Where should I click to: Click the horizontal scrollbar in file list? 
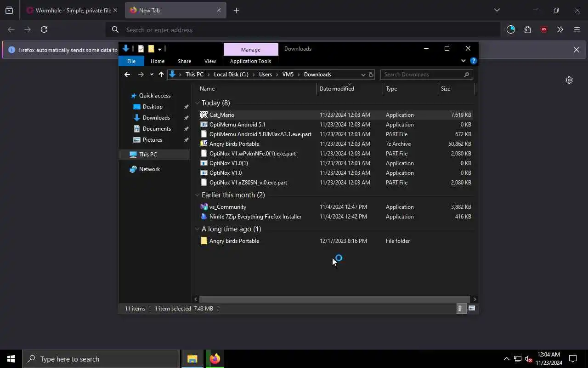334,299
